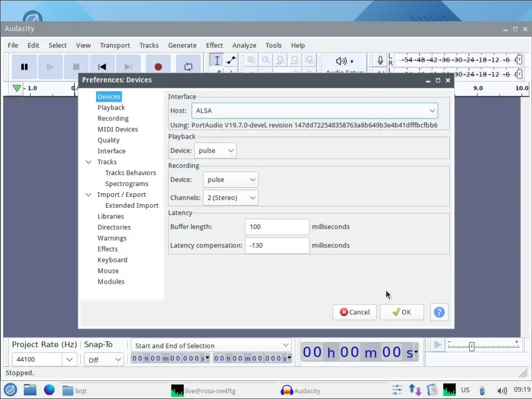Click the Play button in transport toolbar
This screenshot has width=532, height=399.
pos(50,66)
